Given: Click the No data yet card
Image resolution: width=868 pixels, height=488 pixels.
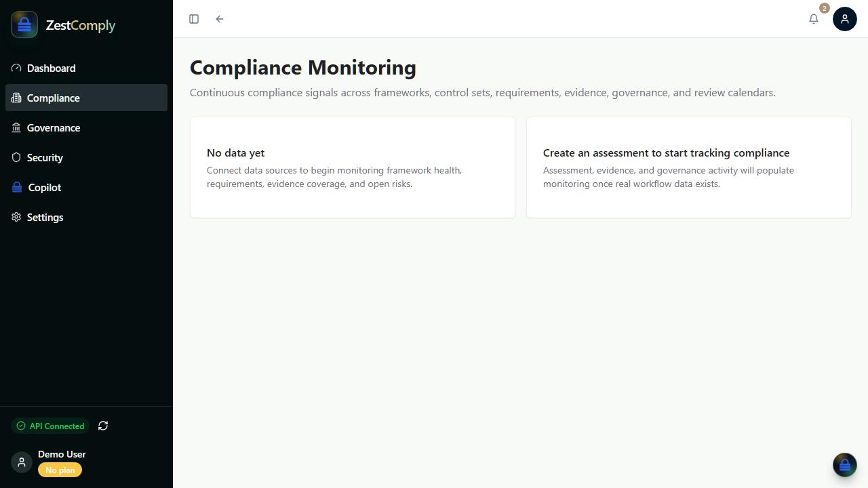Looking at the screenshot, I should point(353,167).
